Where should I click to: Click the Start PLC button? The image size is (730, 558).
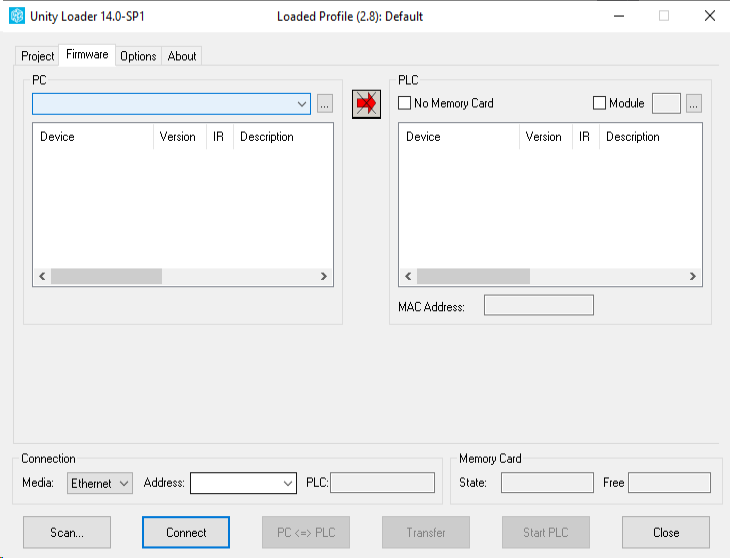point(546,532)
